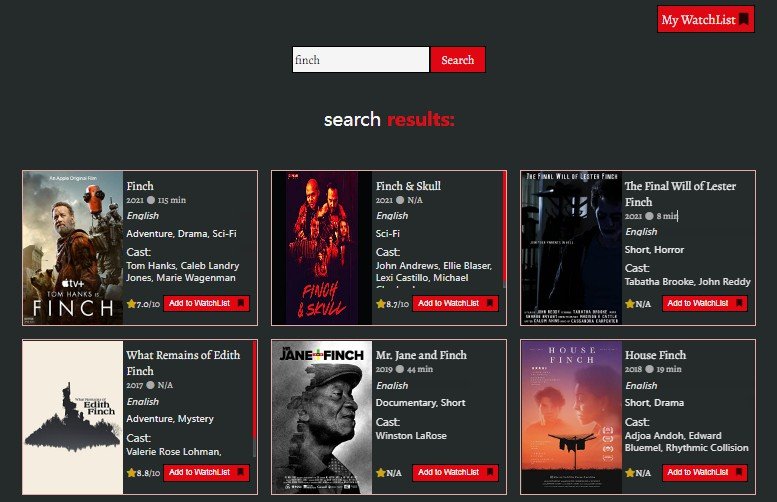Add What Remains of Edith Finch to WatchList
The width and height of the screenshot is (777, 502).
206,472
